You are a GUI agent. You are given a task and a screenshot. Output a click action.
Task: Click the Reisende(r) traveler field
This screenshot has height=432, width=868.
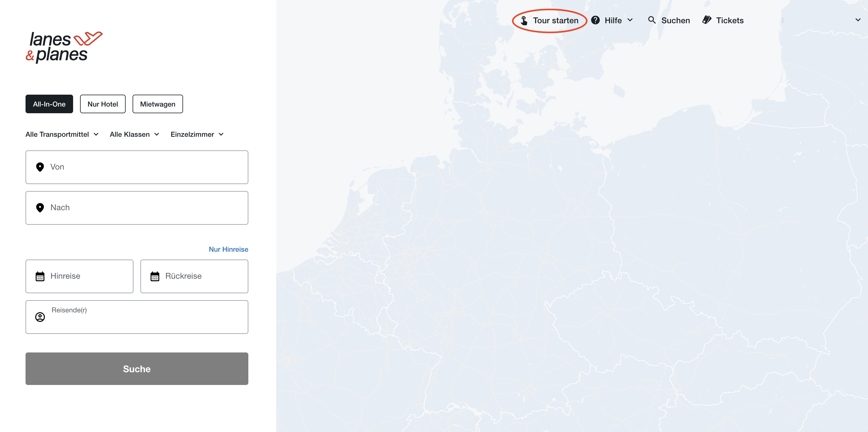point(137,317)
